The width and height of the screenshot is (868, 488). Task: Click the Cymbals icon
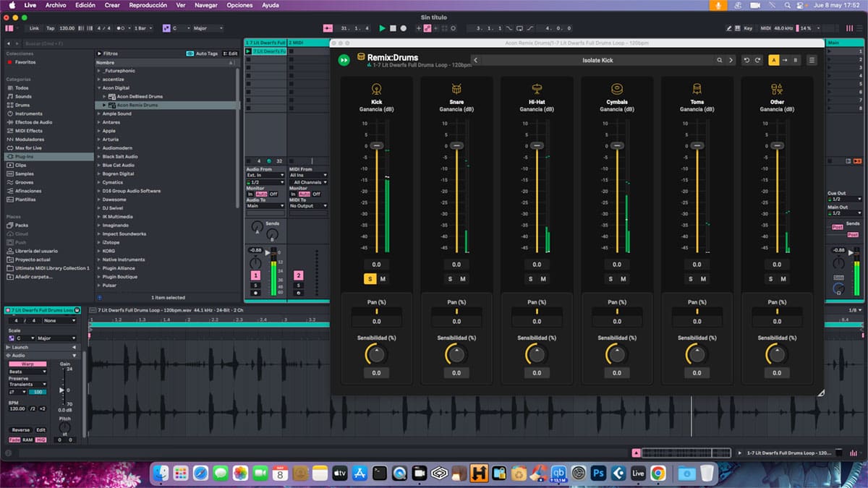coord(617,90)
